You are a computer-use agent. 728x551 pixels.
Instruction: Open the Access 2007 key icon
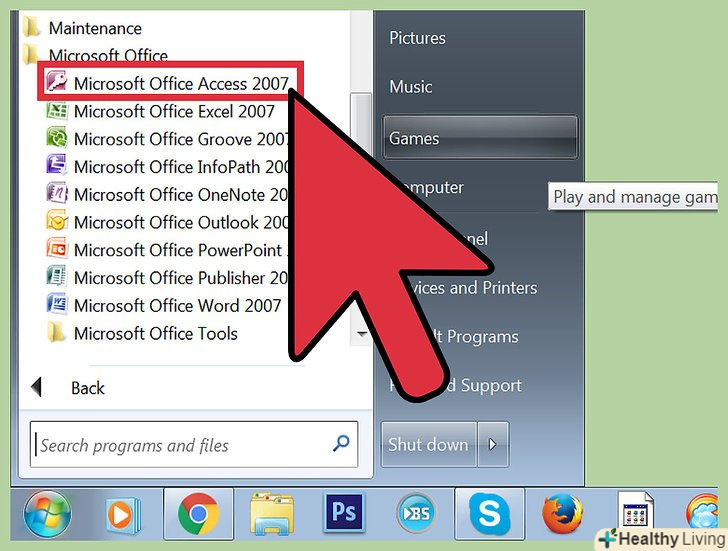click(x=56, y=82)
